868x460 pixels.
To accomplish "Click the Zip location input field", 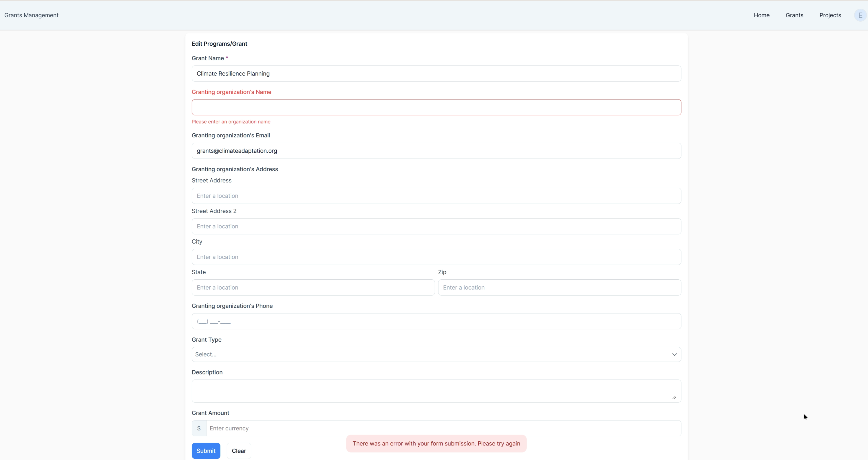I will pyautogui.click(x=559, y=287).
